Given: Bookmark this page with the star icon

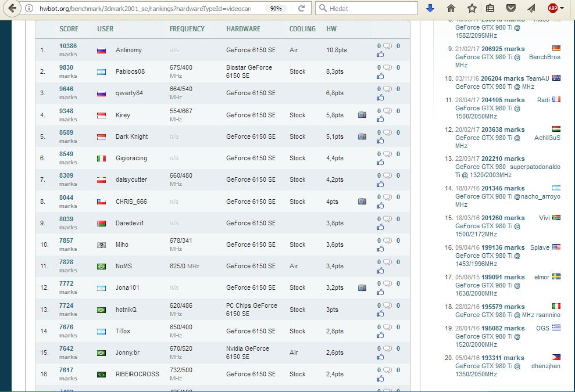Looking at the screenshot, I should click(x=472, y=9).
